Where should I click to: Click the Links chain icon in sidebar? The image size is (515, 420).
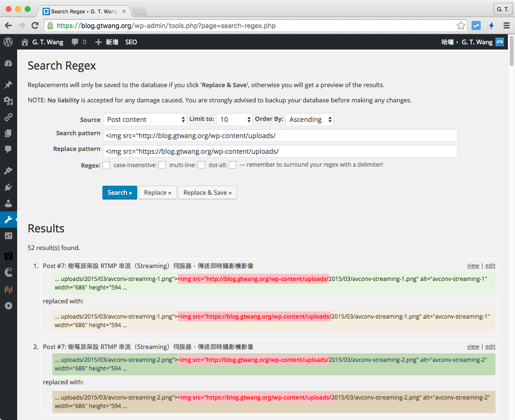pyautogui.click(x=8, y=117)
